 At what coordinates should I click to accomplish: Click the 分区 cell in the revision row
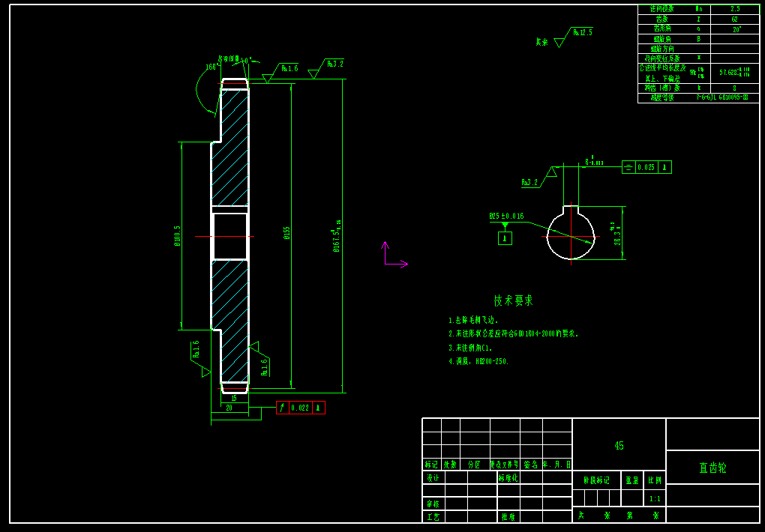(x=475, y=465)
